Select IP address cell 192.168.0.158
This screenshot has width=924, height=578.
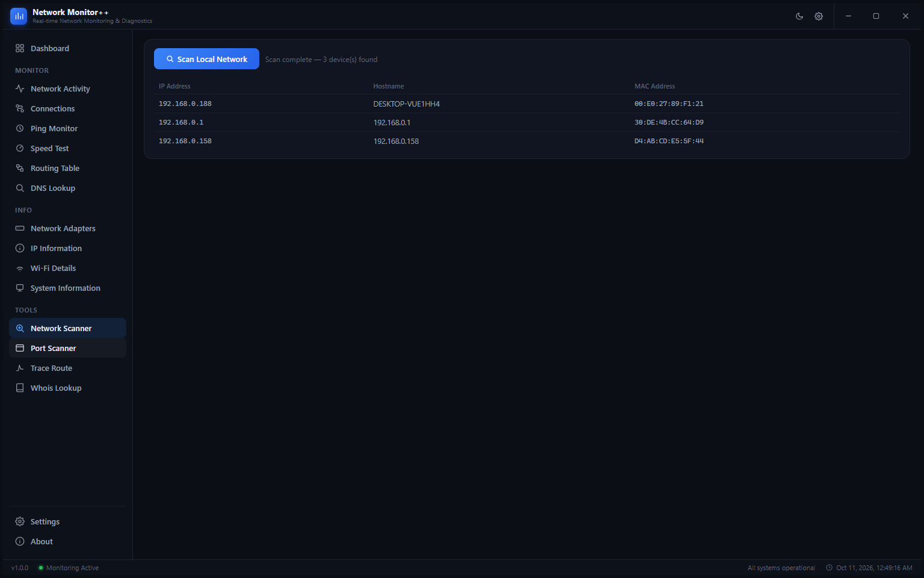185,141
